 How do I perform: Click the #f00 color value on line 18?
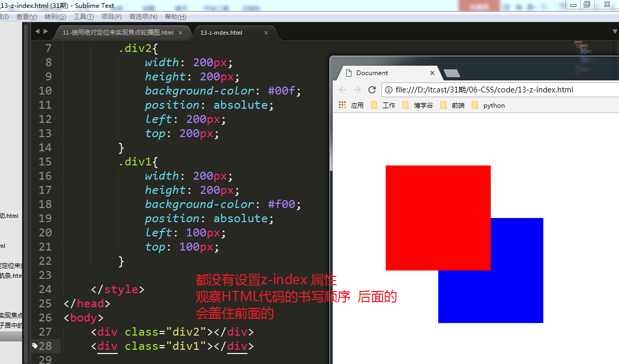282,204
